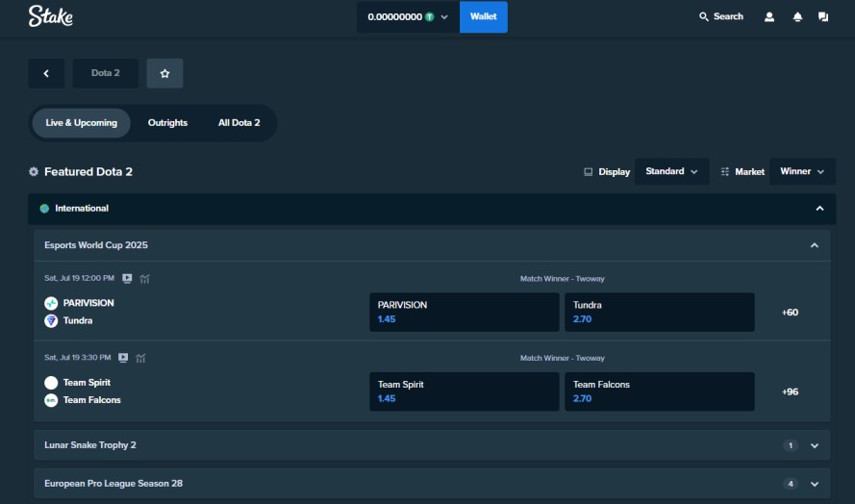Click the International globe icon
The image size is (855, 504).
pos(44,209)
